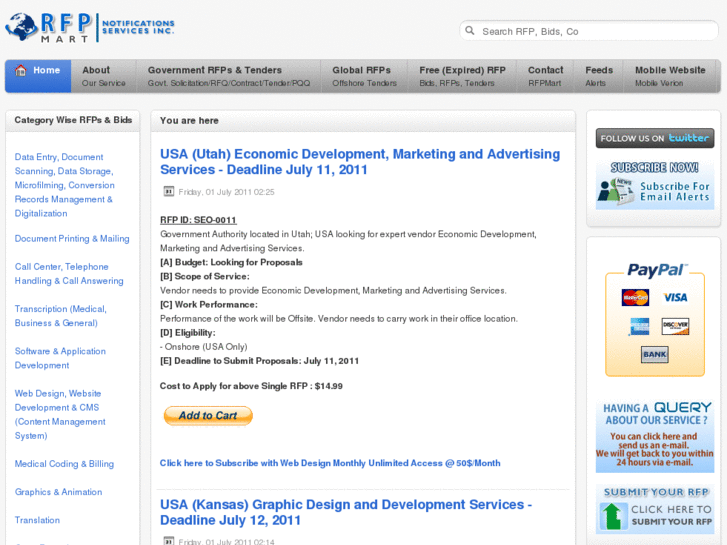727x545 pixels.
Task: Go to the Free (Expired) RFP tab
Action: click(x=462, y=76)
